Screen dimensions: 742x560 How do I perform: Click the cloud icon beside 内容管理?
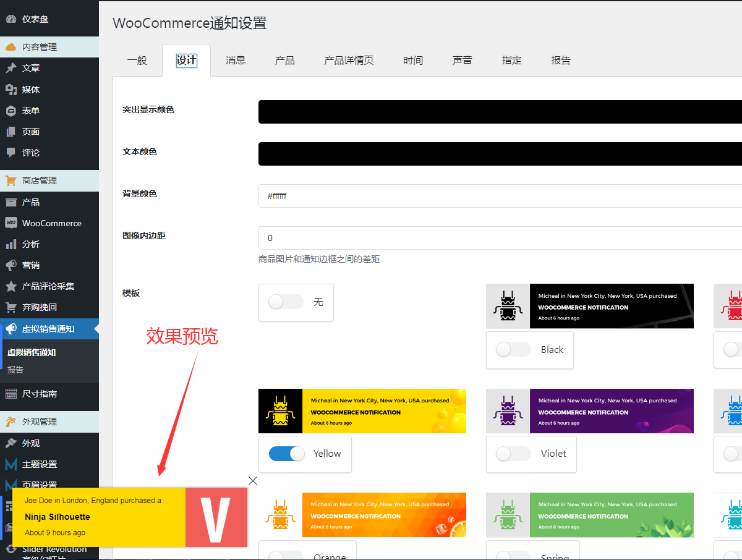(11, 47)
